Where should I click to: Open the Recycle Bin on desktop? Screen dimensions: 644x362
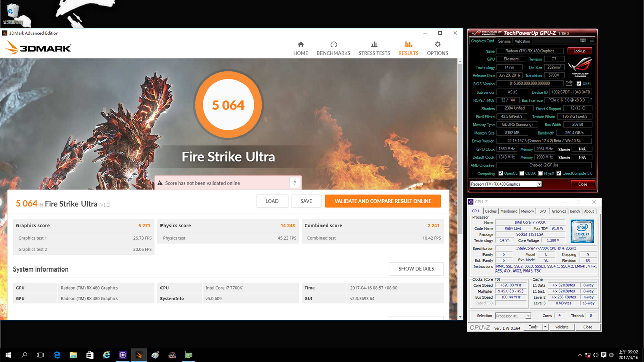[13, 14]
